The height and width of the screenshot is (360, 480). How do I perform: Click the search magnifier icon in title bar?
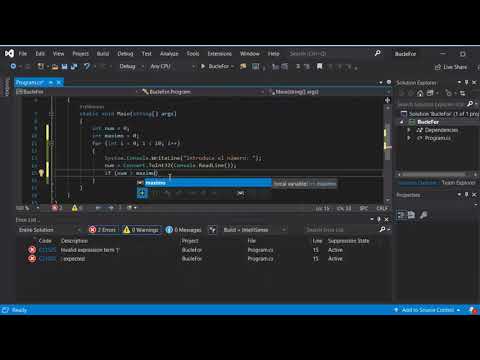click(377, 53)
